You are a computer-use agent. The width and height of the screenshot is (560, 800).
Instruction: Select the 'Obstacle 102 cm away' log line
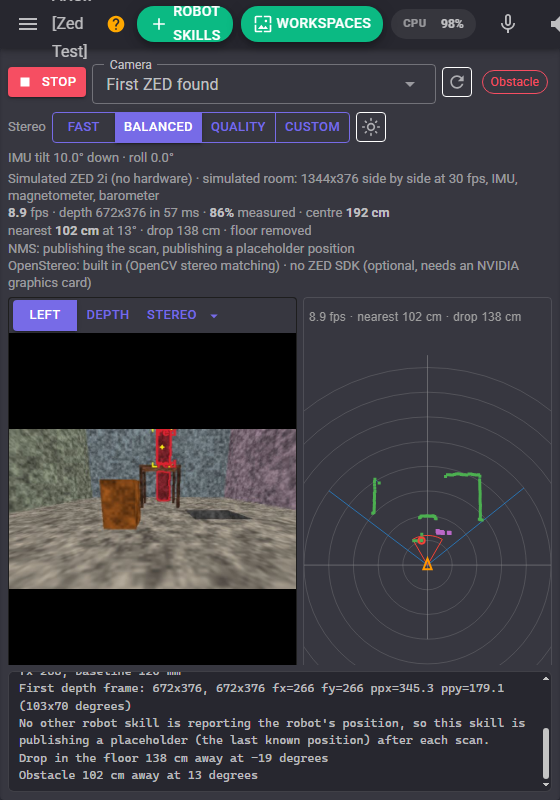[x=138, y=776]
